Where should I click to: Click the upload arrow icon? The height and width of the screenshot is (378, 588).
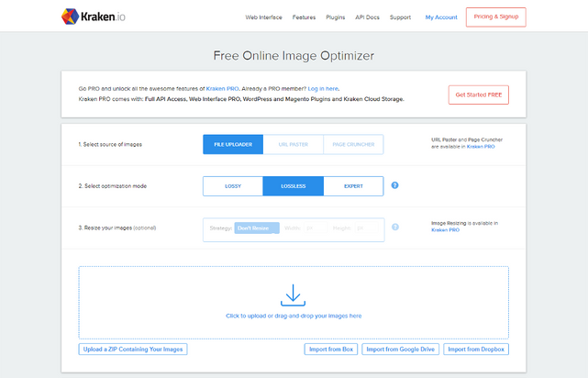click(293, 295)
